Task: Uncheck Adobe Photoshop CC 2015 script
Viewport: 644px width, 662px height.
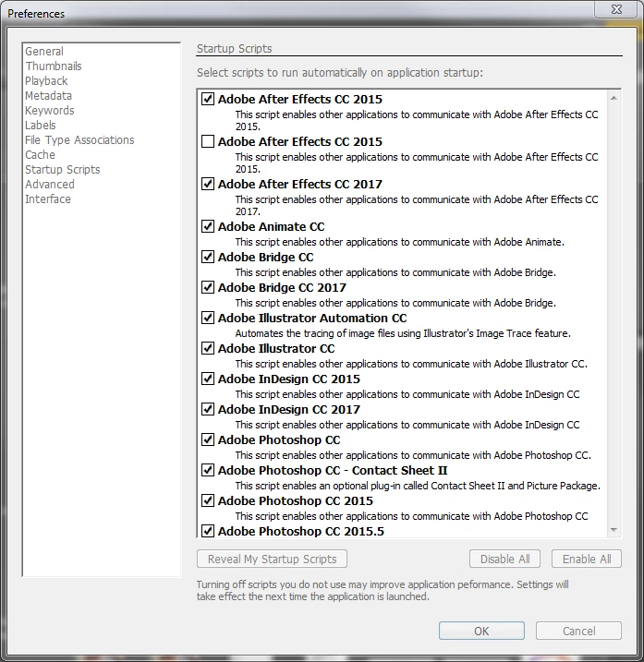Action: pyautogui.click(x=208, y=500)
